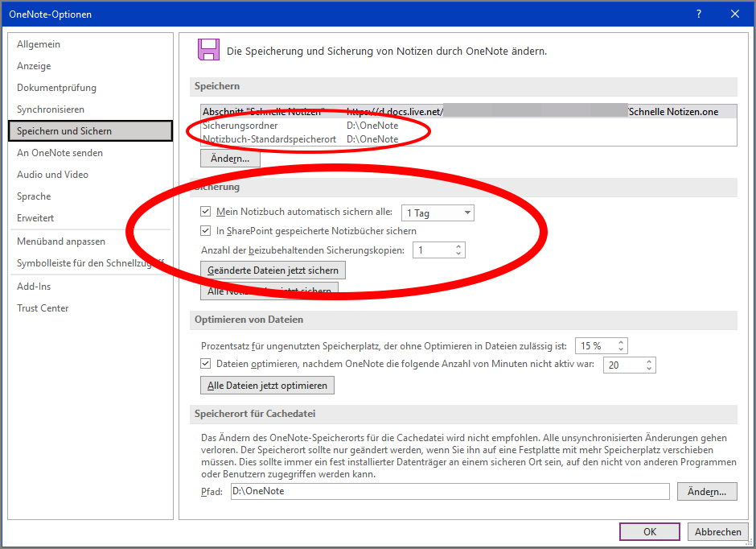Open the Add-Ins category
Image resolution: width=756 pixels, height=549 pixels.
point(34,286)
